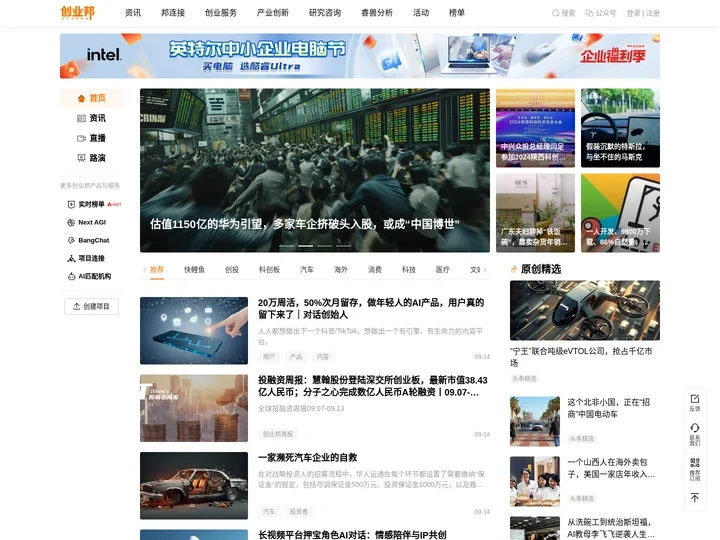The width and height of the screenshot is (720, 540).
Task: Open the burnt car article thumbnail
Action: click(x=194, y=486)
